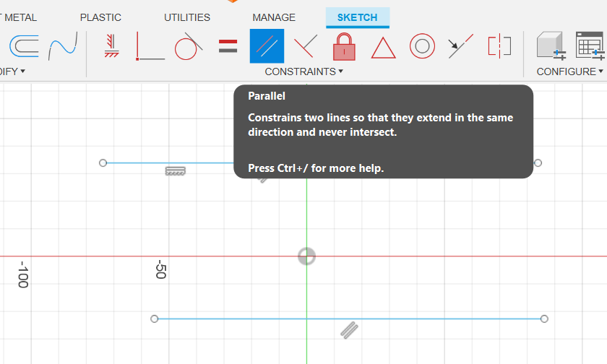
Task: Switch to the MANAGE tab
Action: pos(274,17)
